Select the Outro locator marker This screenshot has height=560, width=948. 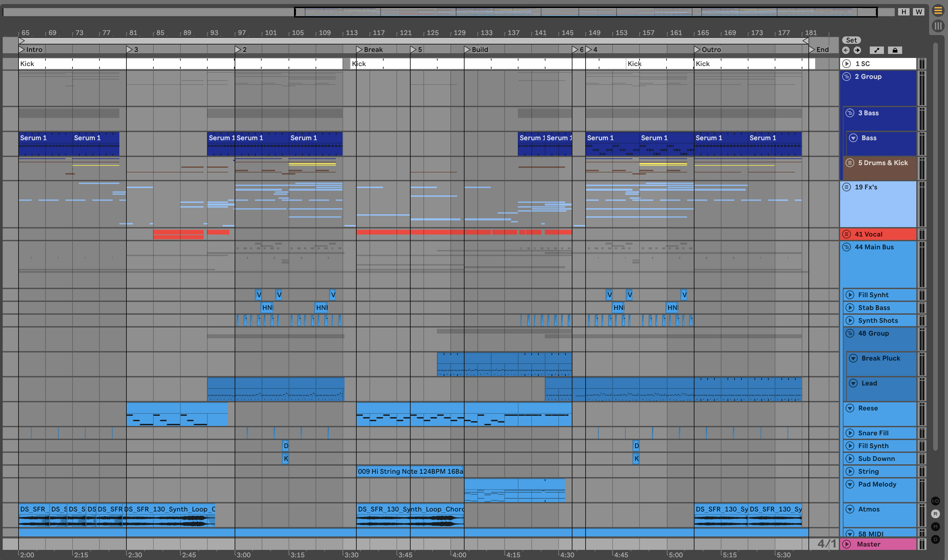[x=697, y=50]
